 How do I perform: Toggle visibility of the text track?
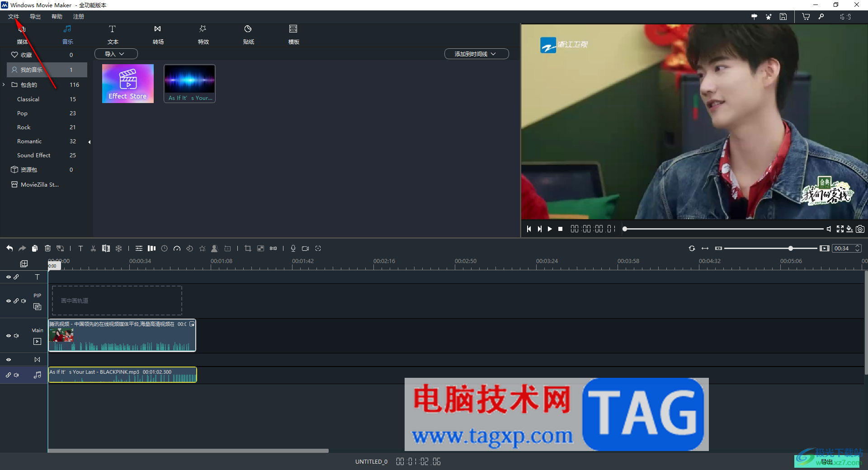[x=9, y=277]
